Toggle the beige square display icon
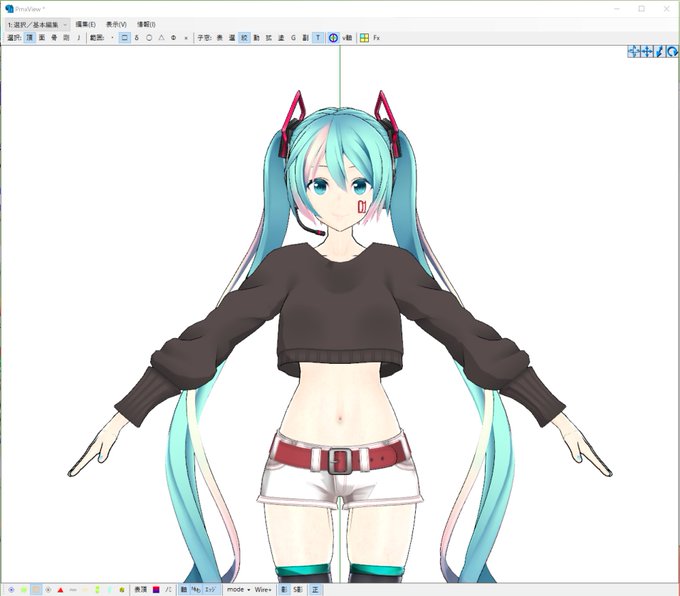The height and width of the screenshot is (596, 680). (x=36, y=589)
